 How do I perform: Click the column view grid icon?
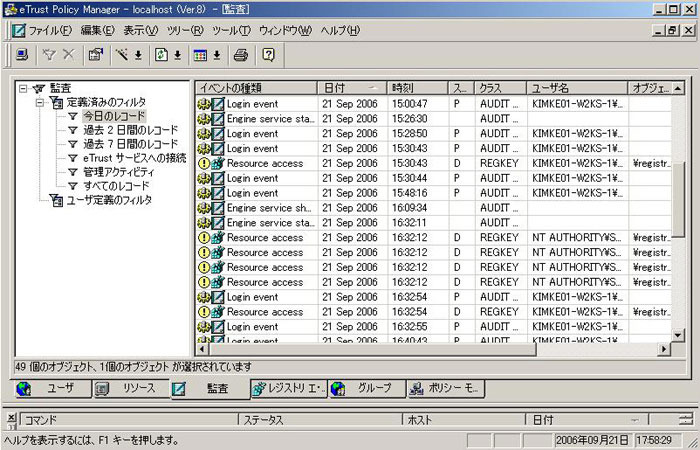point(200,55)
